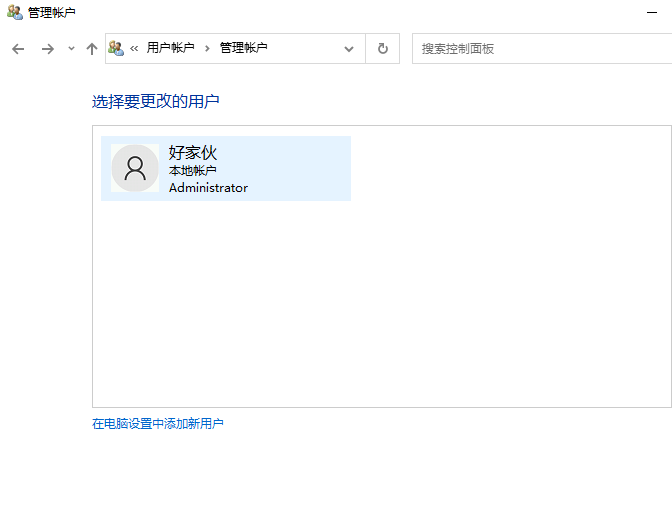Expand the chevron after 用户帐户 breadcrumb
Screen dimensions: 672x514
208,48
